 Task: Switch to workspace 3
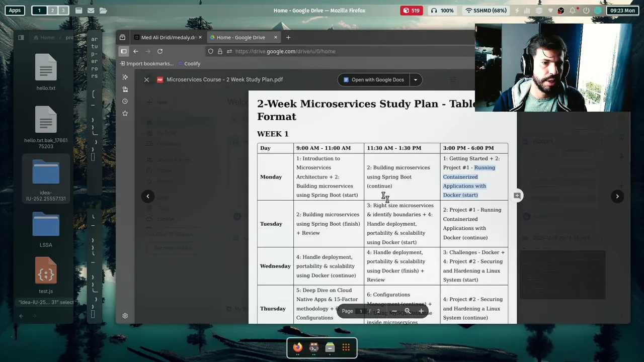tap(63, 10)
